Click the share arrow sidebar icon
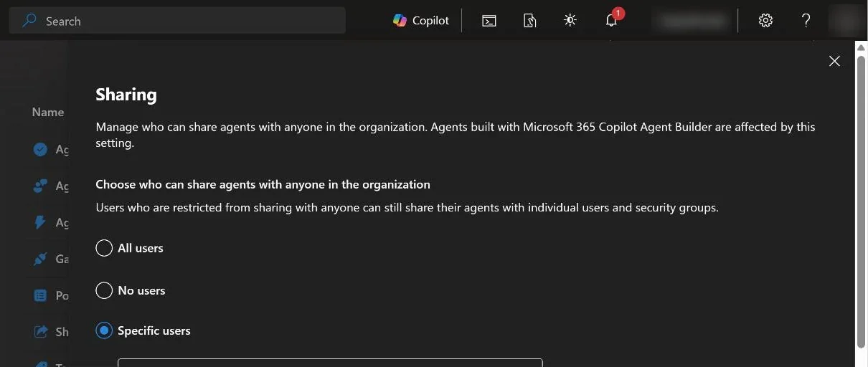The height and width of the screenshot is (367, 868). click(x=40, y=332)
